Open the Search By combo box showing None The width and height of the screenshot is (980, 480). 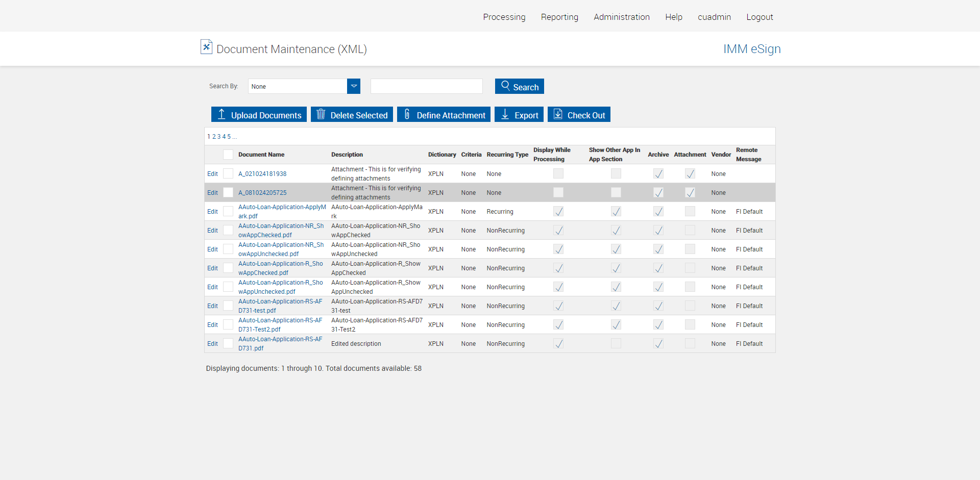298,86
